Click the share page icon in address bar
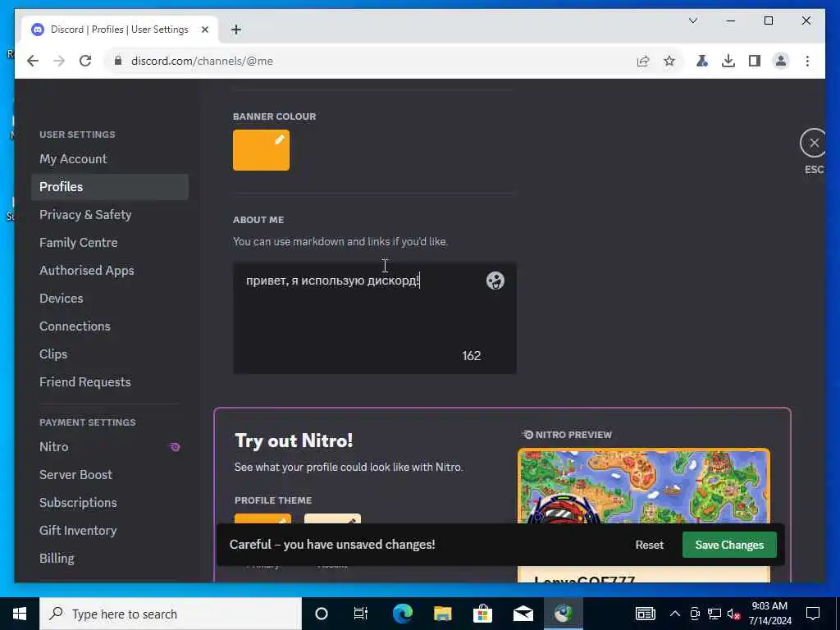Image resolution: width=840 pixels, height=630 pixels. click(x=643, y=61)
